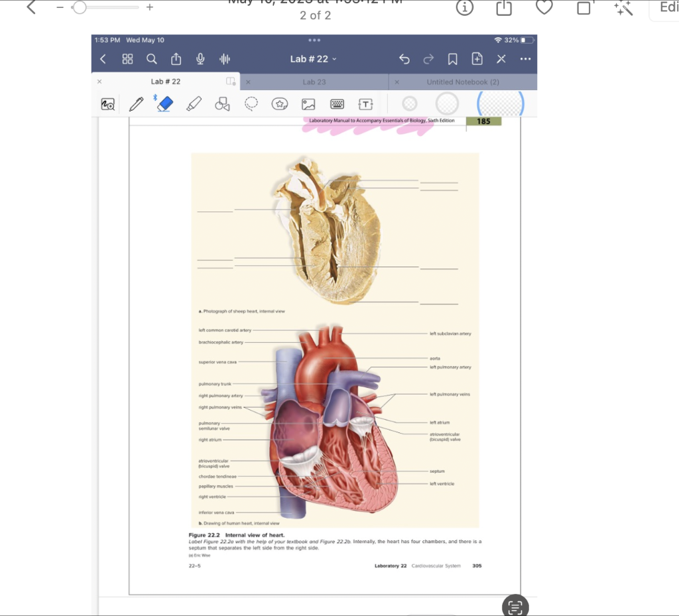Select the Text box tool
The height and width of the screenshot is (616, 679).
click(x=365, y=104)
